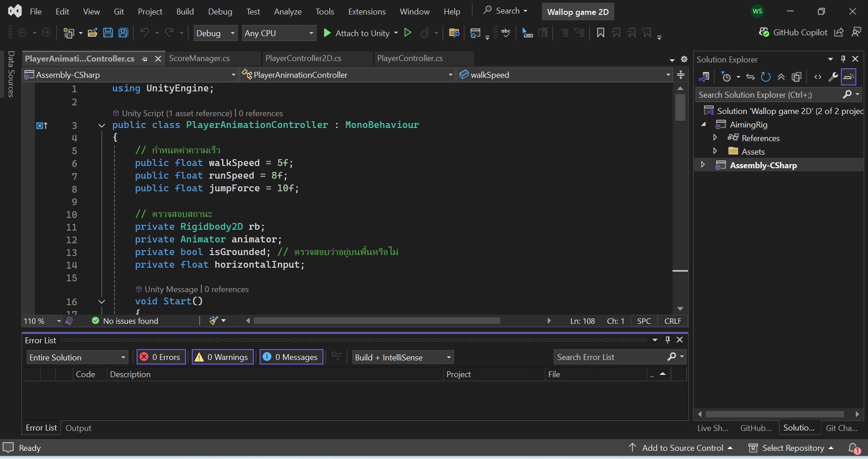Collapse All items in Solution Explorer
Image resolution: width=868 pixels, height=459 pixels.
click(781, 77)
